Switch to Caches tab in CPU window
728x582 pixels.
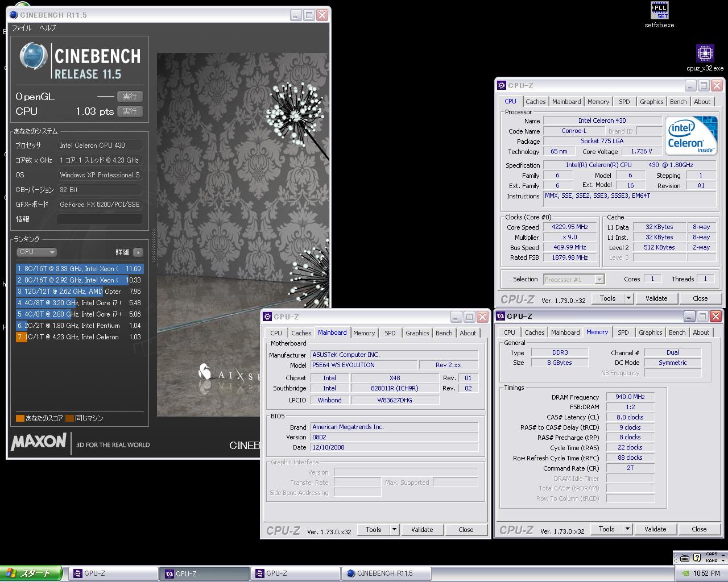(x=535, y=102)
